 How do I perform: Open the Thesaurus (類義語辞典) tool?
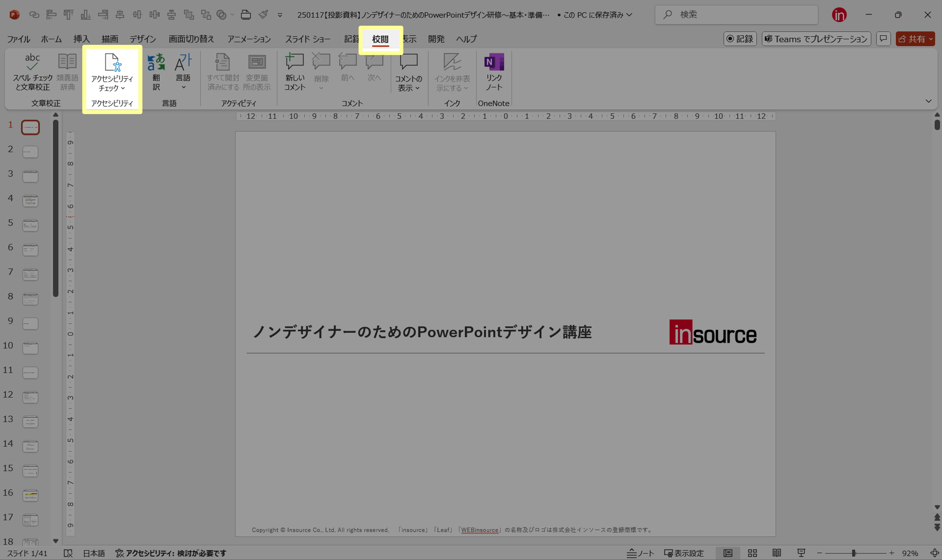point(67,72)
